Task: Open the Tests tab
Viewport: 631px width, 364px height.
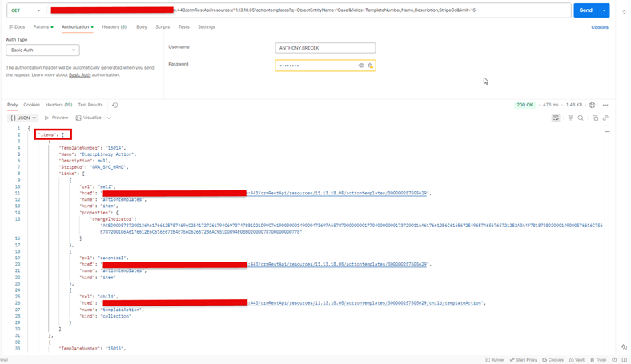Action: coord(183,27)
